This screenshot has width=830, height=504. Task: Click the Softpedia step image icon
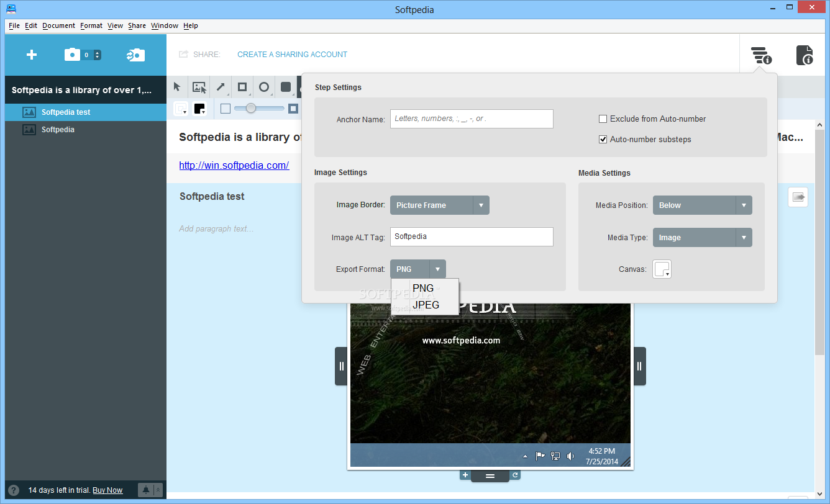point(29,130)
